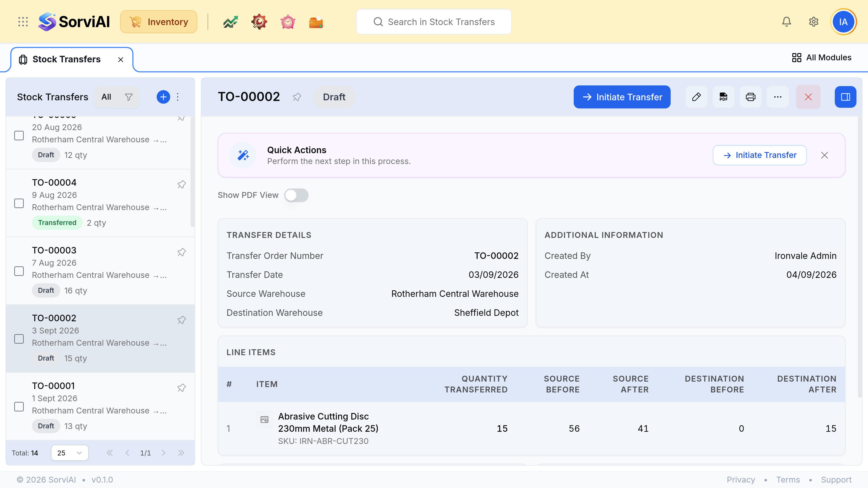Open settings gear in header
Viewport: 868px width, 488px height.
[814, 22]
